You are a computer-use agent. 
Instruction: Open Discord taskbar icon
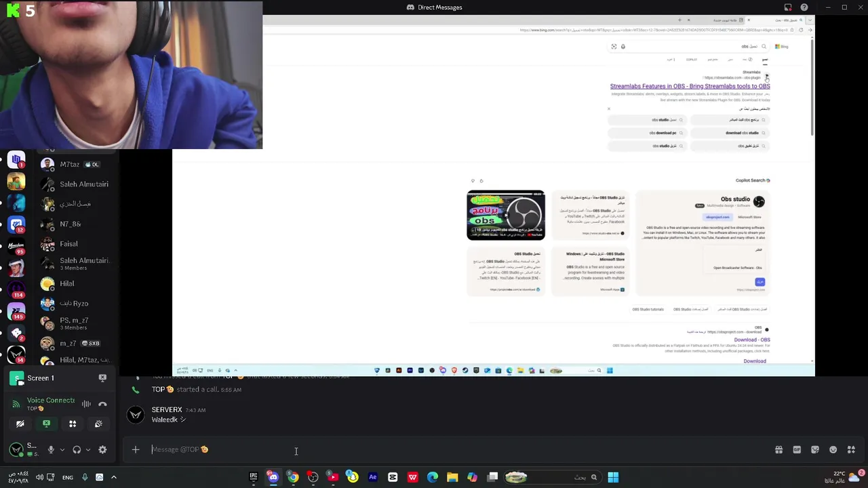tap(273, 477)
